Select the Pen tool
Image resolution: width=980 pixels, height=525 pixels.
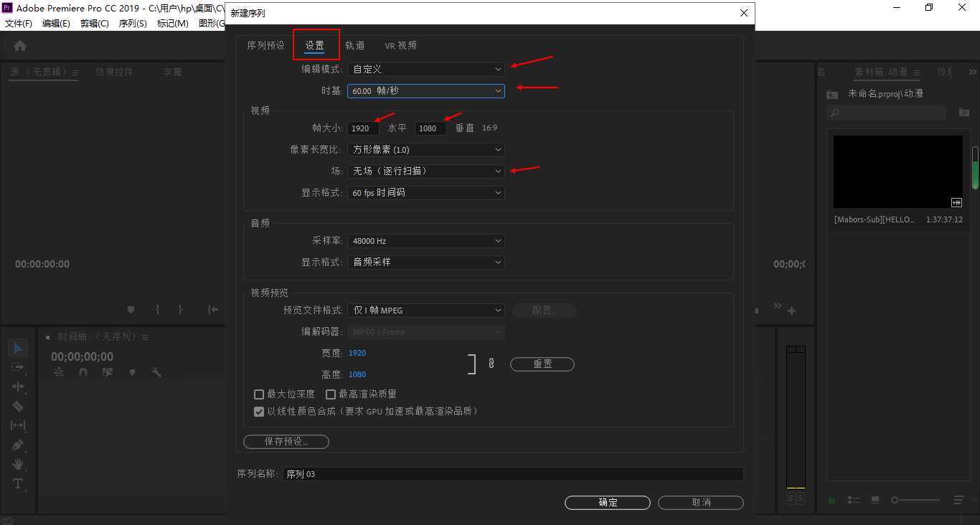tap(18, 445)
